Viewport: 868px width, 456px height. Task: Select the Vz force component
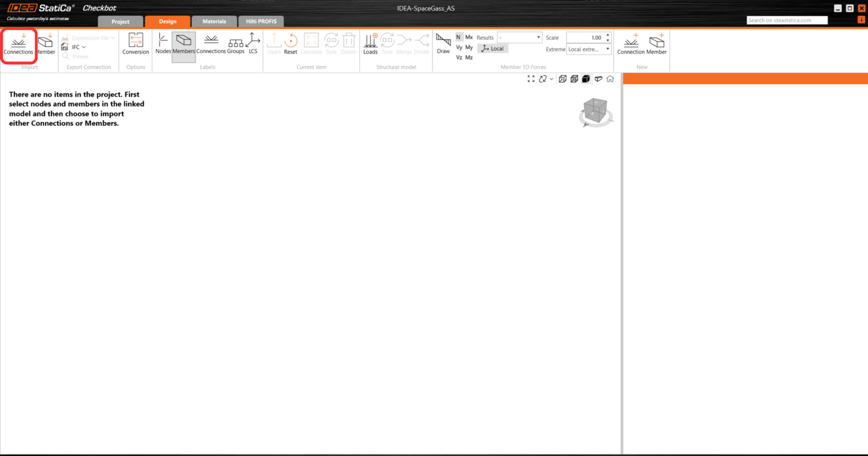click(459, 58)
